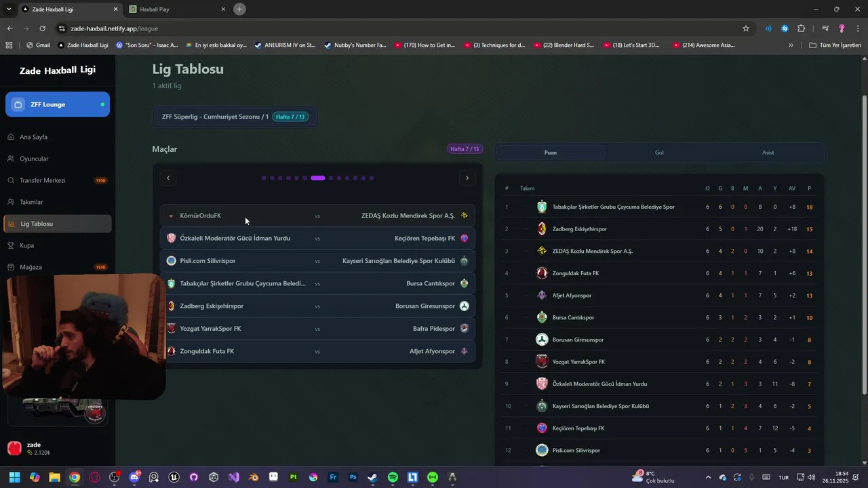
Task: Click Keçiören Tepebaşı FK logo in matches
Action: click(465, 239)
